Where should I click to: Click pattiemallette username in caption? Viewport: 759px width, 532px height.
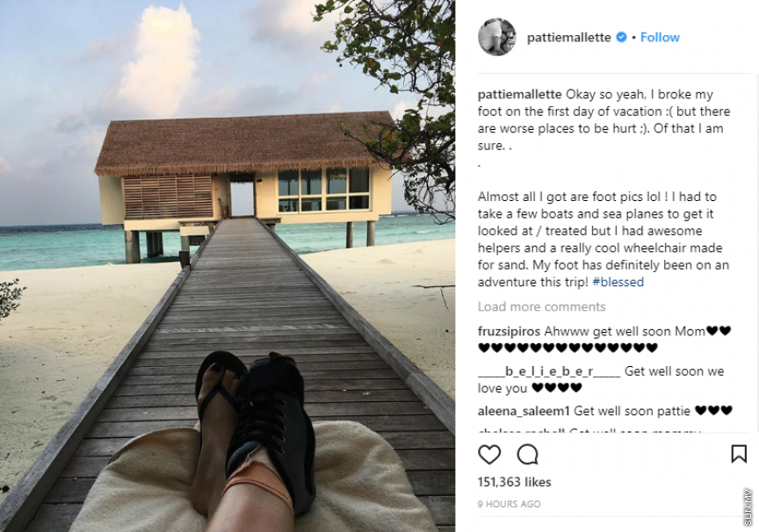click(x=519, y=95)
